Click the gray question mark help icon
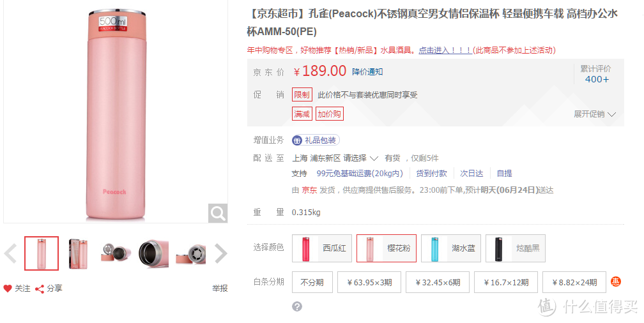Image resolution: width=644 pixels, height=323 pixels. 297,306
